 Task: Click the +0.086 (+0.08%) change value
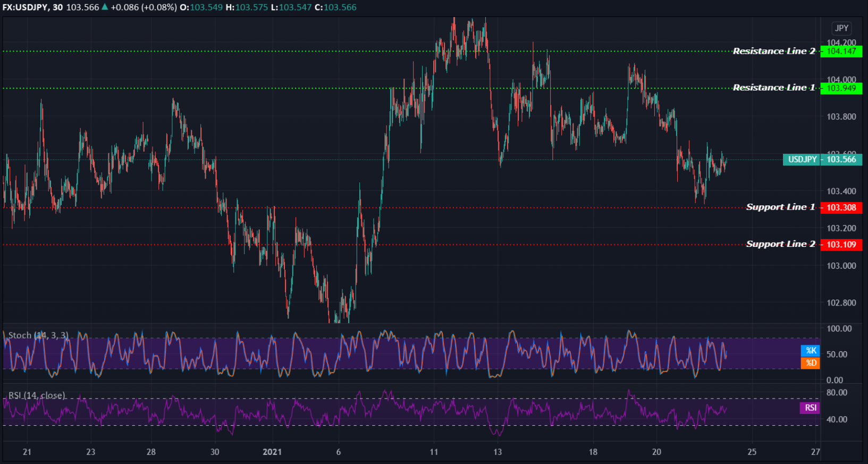pos(144,7)
